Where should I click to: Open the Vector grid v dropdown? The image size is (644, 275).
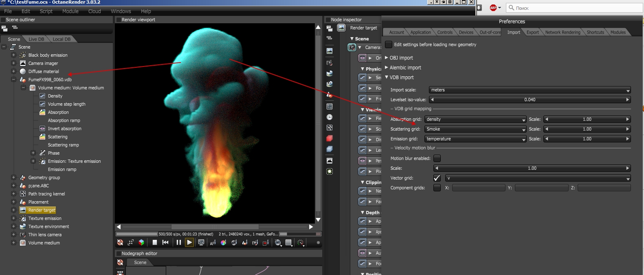(x=538, y=178)
